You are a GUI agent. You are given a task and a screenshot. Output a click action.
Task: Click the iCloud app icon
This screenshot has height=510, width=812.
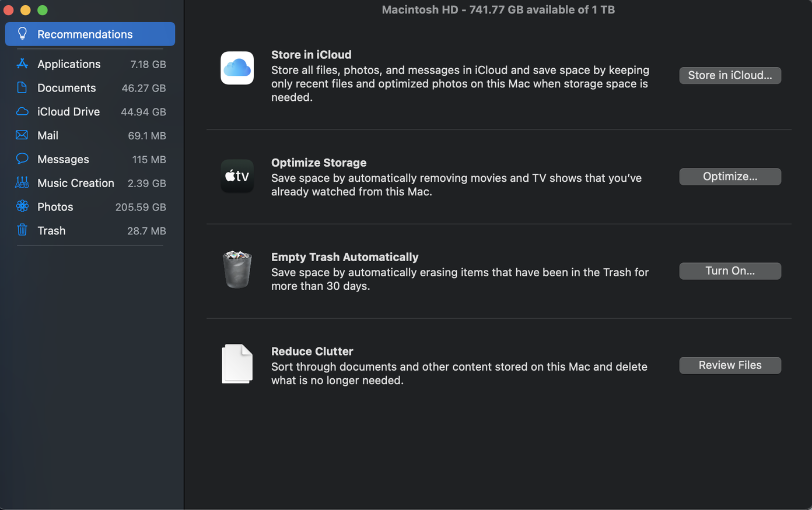coord(237,68)
